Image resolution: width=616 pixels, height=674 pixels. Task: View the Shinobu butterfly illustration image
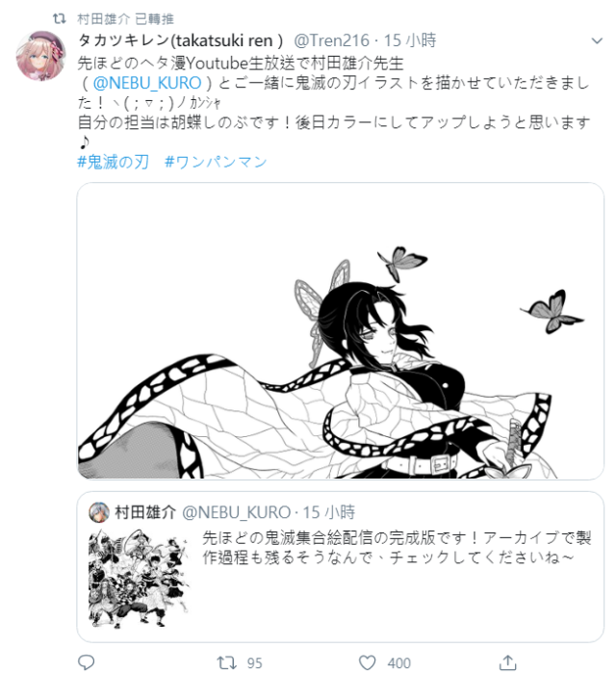click(340, 330)
